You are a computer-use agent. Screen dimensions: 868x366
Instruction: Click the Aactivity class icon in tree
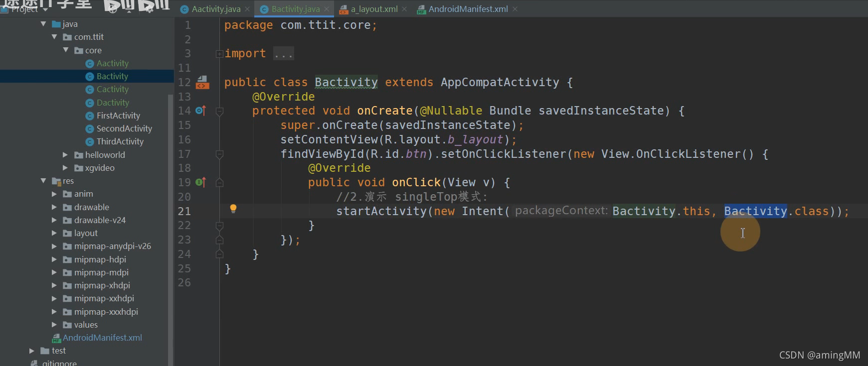click(90, 64)
